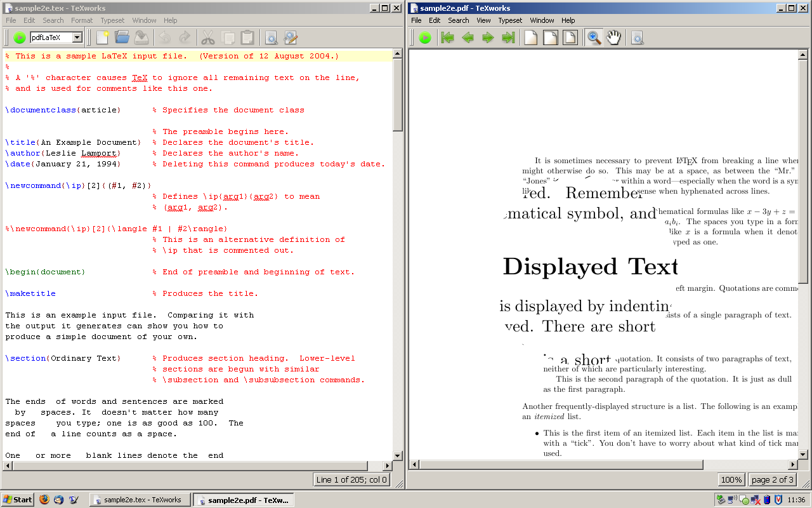Launch TeXworks from the quick launch icon
This screenshot has width=812, height=508.
[x=74, y=500]
